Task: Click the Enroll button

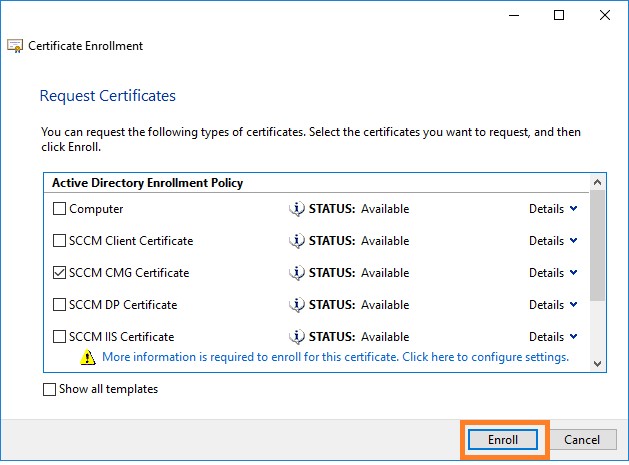Action: pyautogui.click(x=503, y=440)
